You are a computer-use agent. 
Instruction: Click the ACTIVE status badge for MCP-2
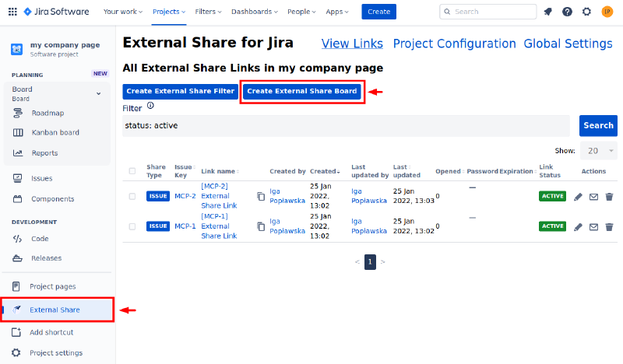552,196
